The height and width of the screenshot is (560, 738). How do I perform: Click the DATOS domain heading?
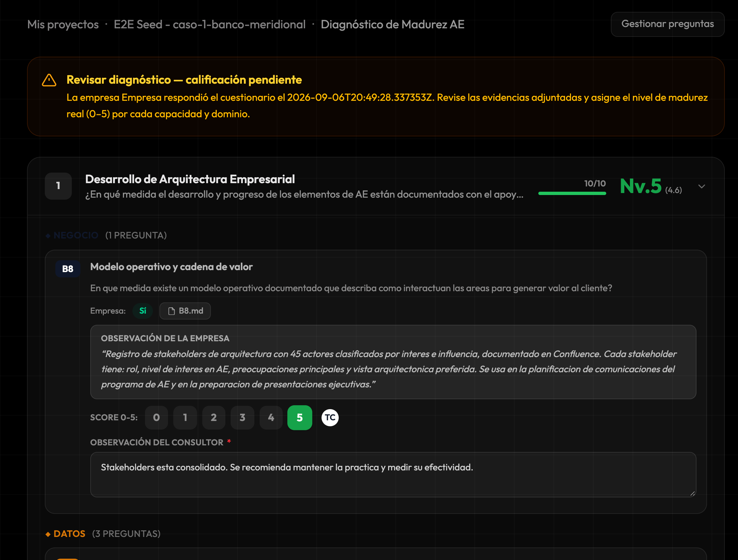70,534
